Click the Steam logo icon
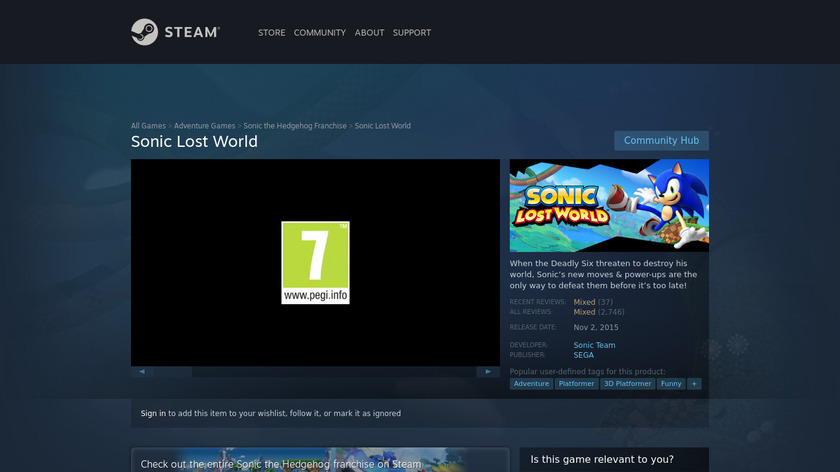 [x=145, y=32]
